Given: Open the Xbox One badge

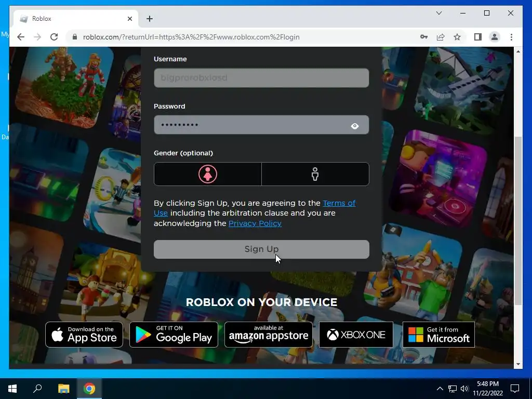Looking at the screenshot, I should (x=356, y=335).
